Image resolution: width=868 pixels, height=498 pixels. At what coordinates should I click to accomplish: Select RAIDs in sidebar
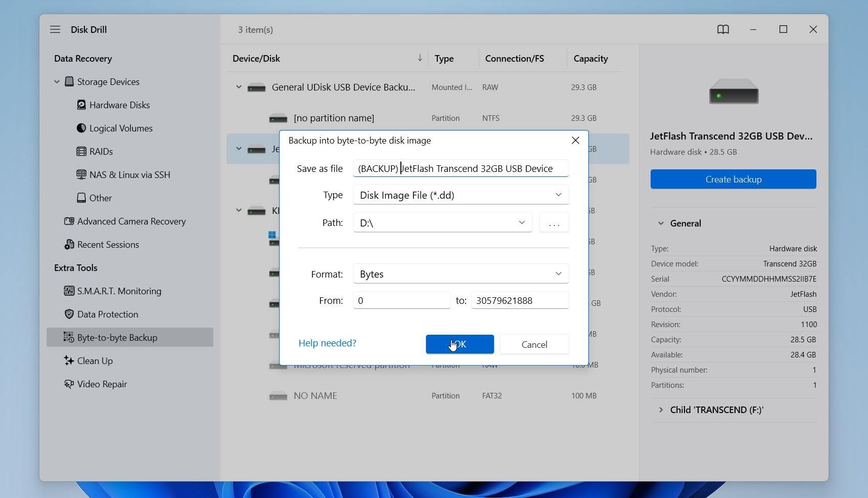coord(101,152)
